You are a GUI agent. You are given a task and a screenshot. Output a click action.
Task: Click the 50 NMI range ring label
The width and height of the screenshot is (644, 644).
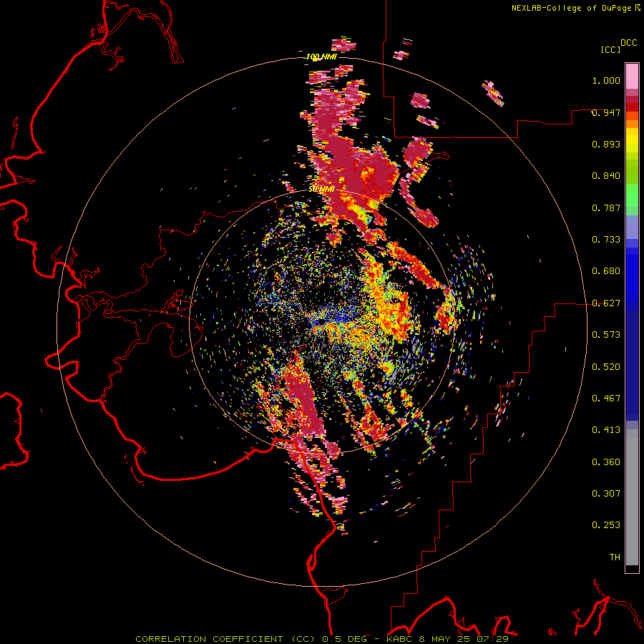[321, 189]
